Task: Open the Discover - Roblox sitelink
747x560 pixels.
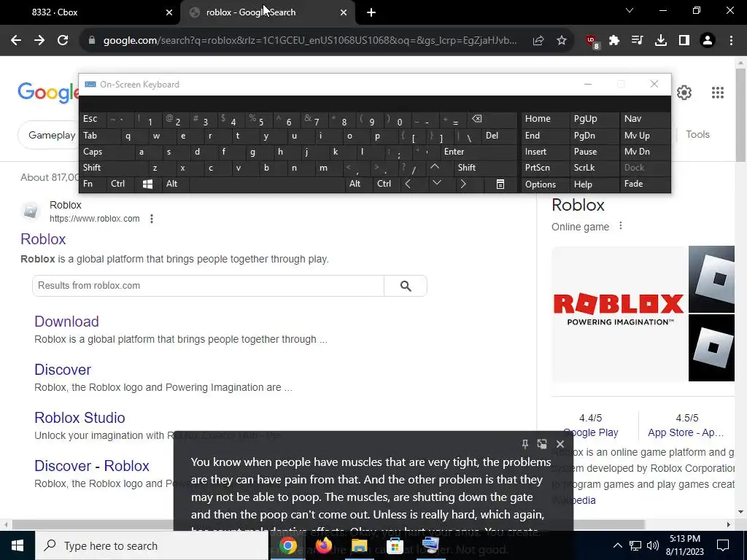Action: point(92,466)
